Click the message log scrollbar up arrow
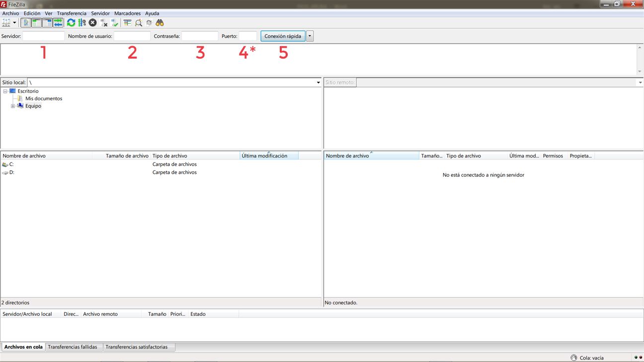The width and height of the screenshot is (644, 362). pos(640,48)
